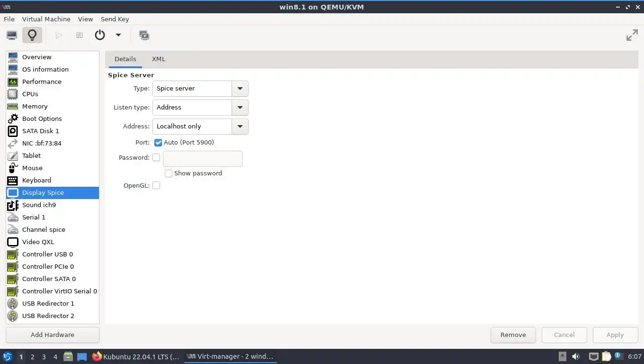
Task: Open the Virt-manager taskbar entry
Action: tap(230, 356)
